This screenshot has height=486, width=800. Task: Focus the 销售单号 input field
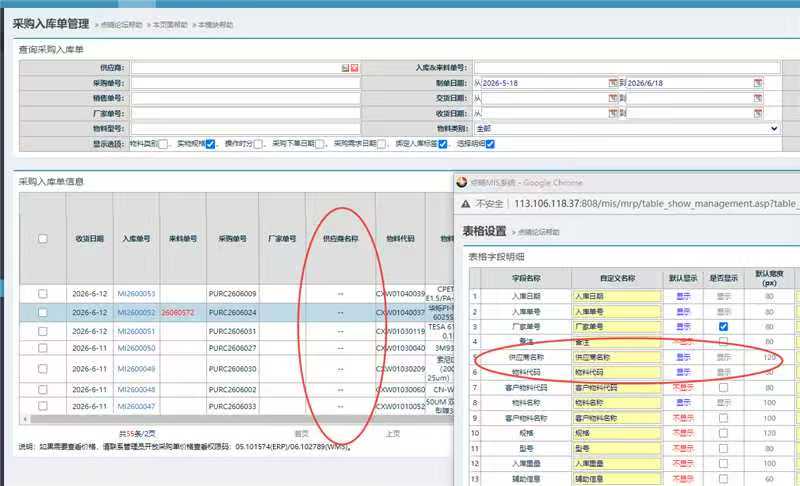pyautogui.click(x=246, y=98)
